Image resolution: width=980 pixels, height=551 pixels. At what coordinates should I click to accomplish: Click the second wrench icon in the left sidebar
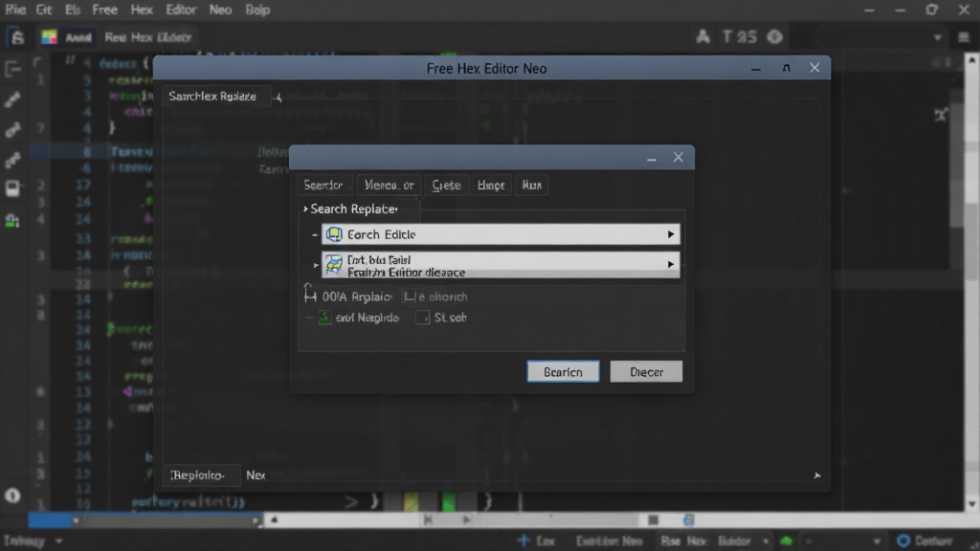point(12,129)
